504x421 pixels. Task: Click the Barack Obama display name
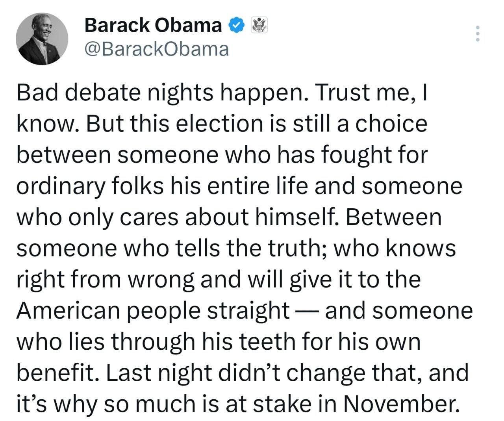coord(153,26)
